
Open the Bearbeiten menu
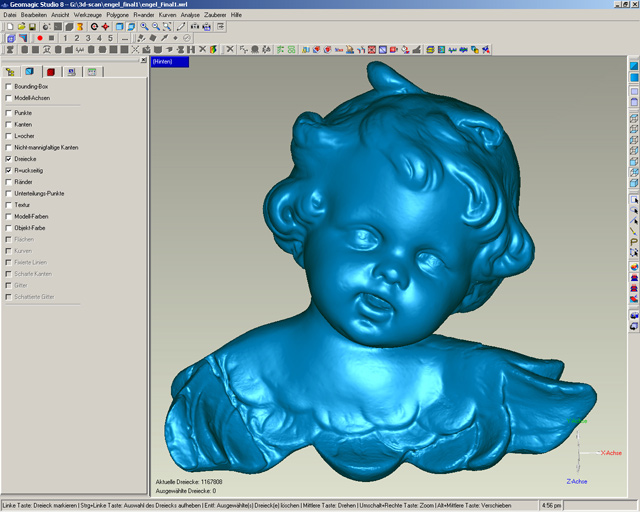click(x=34, y=15)
